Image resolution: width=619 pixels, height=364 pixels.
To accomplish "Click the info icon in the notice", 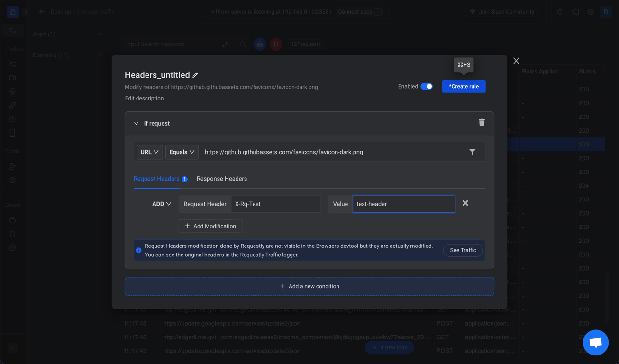I will click(x=139, y=250).
